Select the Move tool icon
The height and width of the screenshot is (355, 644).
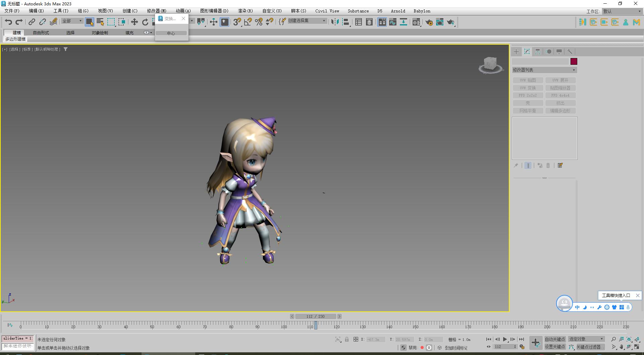click(x=134, y=22)
